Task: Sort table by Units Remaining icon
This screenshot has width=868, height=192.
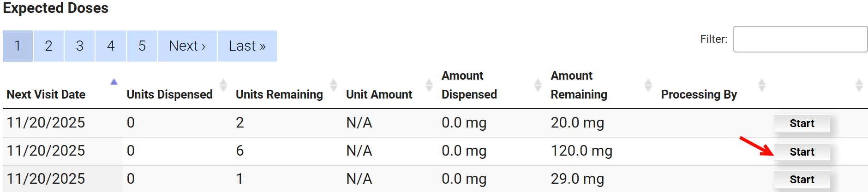Action: pos(334,85)
